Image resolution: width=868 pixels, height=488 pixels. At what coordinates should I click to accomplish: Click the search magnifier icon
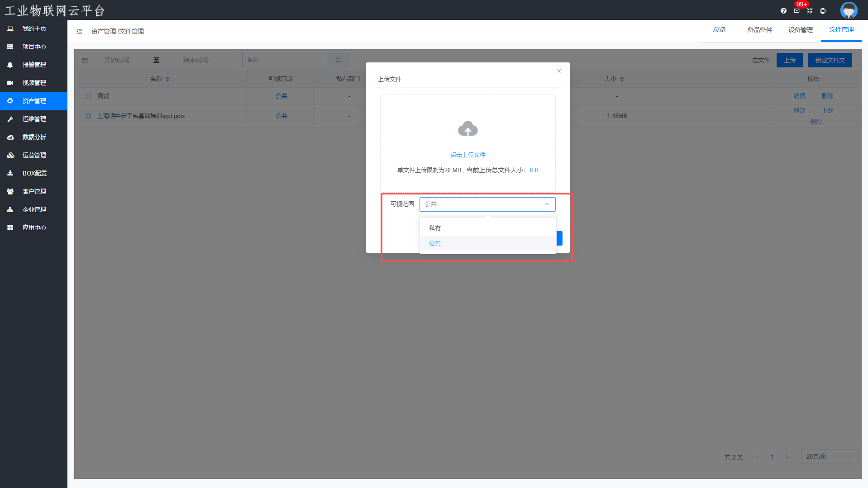pos(338,60)
